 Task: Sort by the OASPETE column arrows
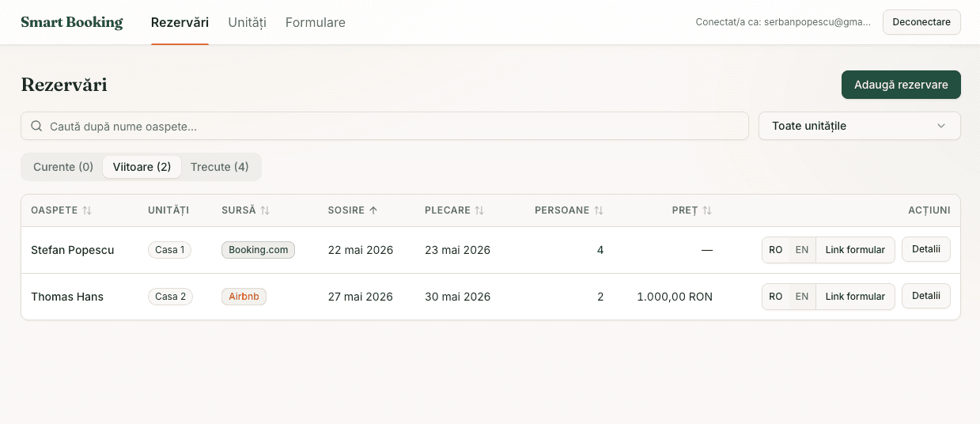87,210
